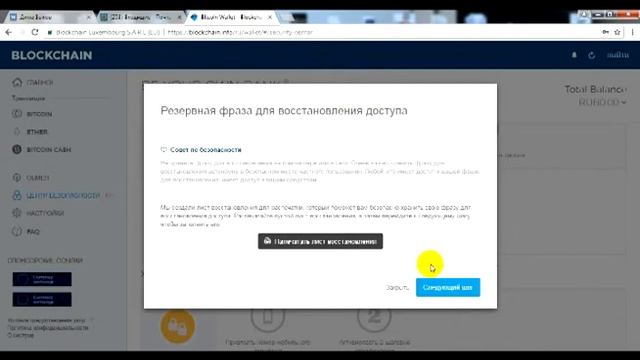Image resolution: width=640 pixels, height=360 pixels.
Task: Click the print recovery sheet button
Action: point(320,241)
